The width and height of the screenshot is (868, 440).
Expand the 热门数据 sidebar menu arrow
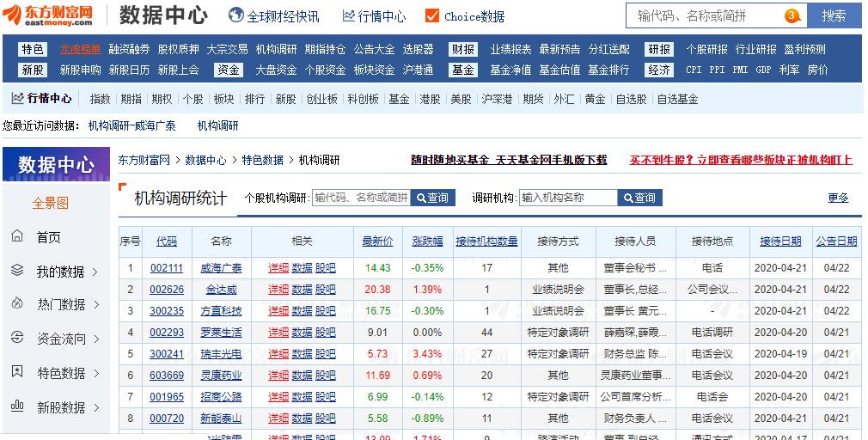pos(97,305)
